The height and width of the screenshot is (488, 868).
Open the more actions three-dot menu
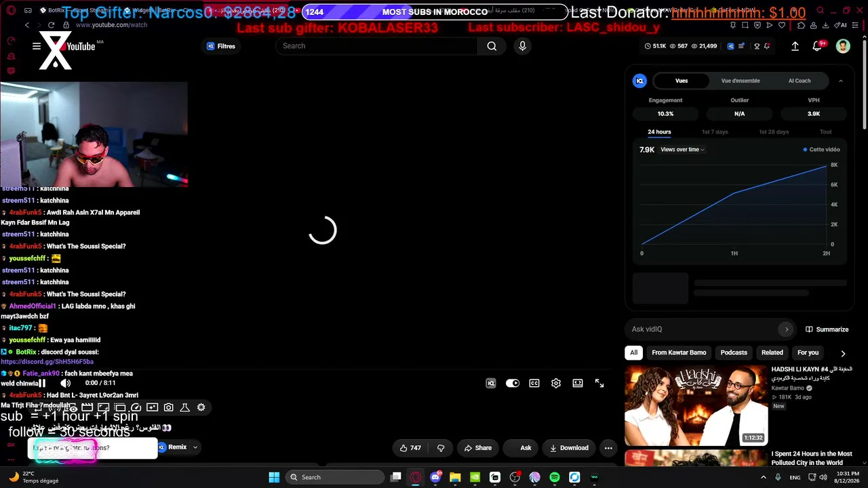[608, 448]
